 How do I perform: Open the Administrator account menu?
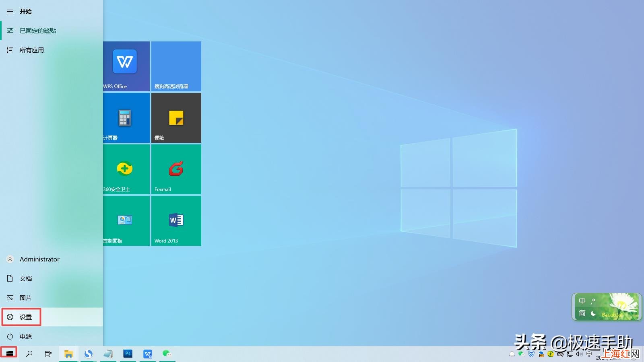pos(52,259)
